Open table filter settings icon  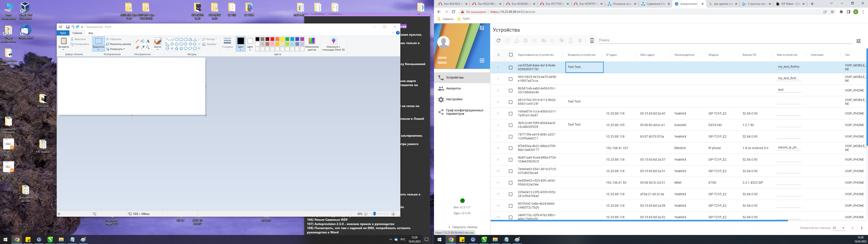[858, 41]
